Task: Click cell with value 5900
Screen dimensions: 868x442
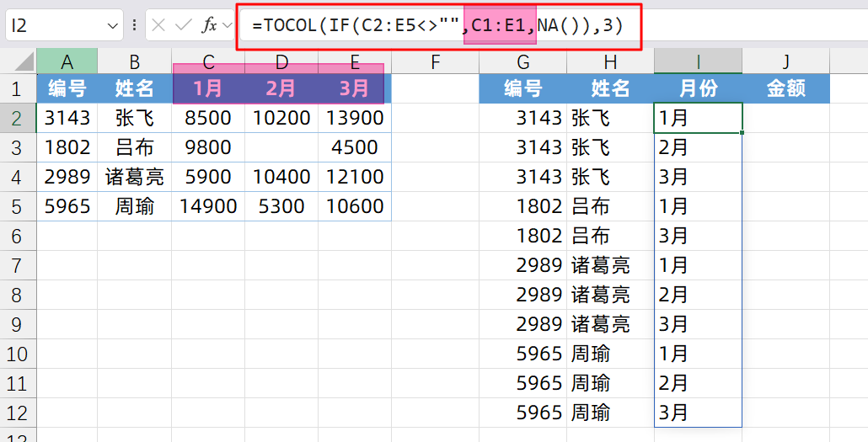Action: 208,177
